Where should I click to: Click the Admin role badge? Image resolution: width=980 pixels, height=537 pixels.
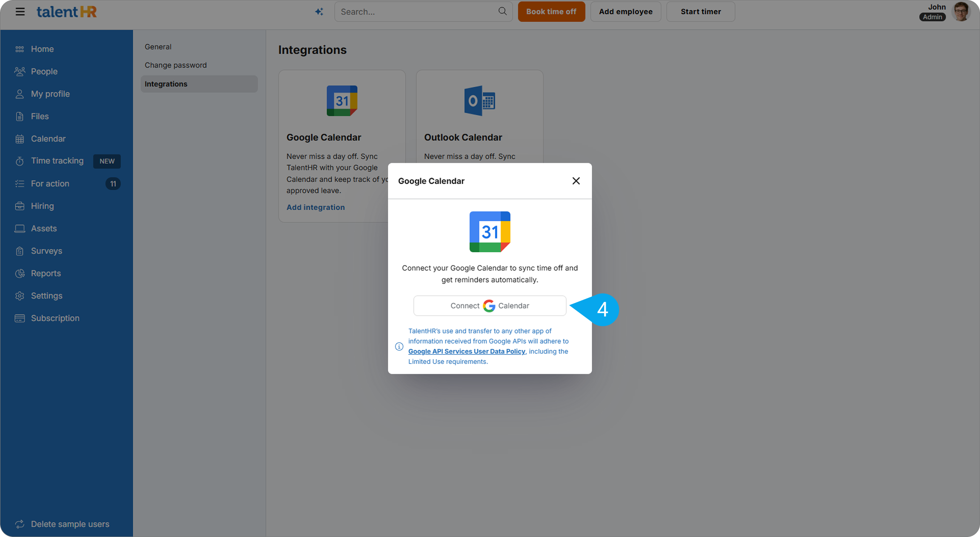coord(932,17)
